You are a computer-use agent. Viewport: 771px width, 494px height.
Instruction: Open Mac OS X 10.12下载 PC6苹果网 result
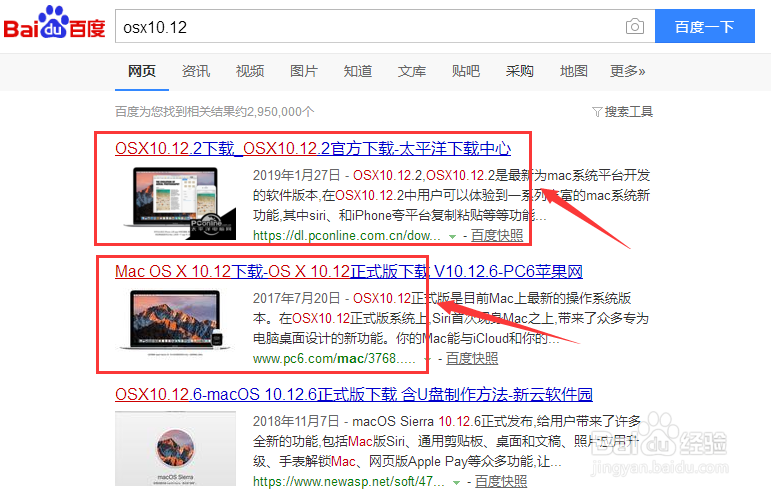coord(349,271)
